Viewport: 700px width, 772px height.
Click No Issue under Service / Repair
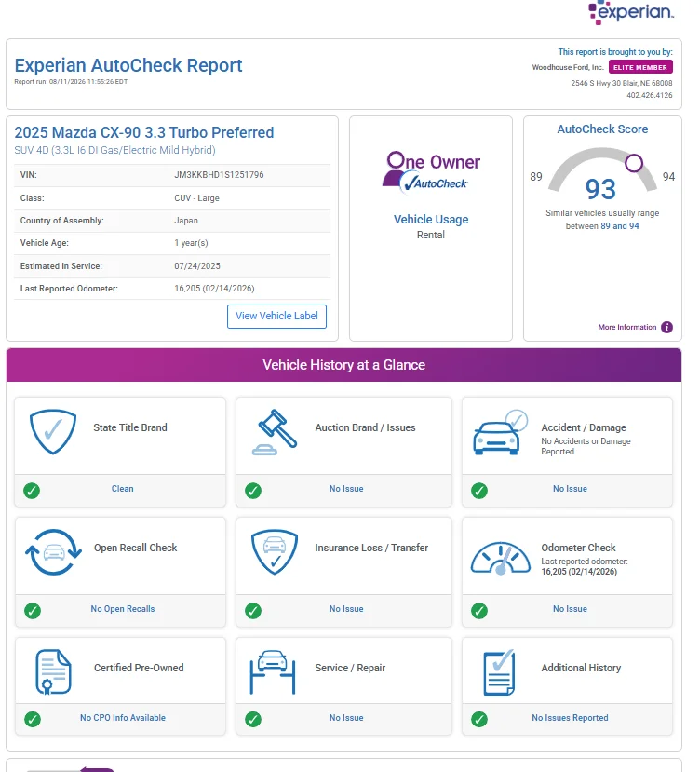346,717
